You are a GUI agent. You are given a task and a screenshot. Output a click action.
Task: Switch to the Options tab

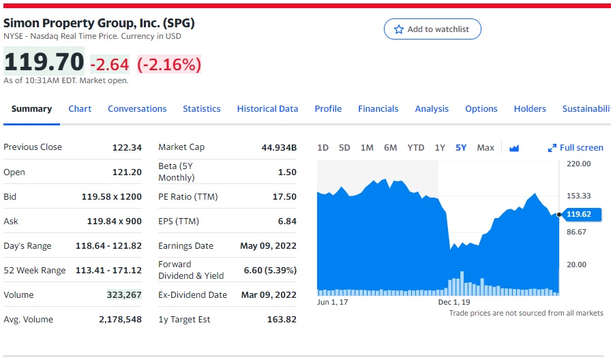tap(481, 109)
